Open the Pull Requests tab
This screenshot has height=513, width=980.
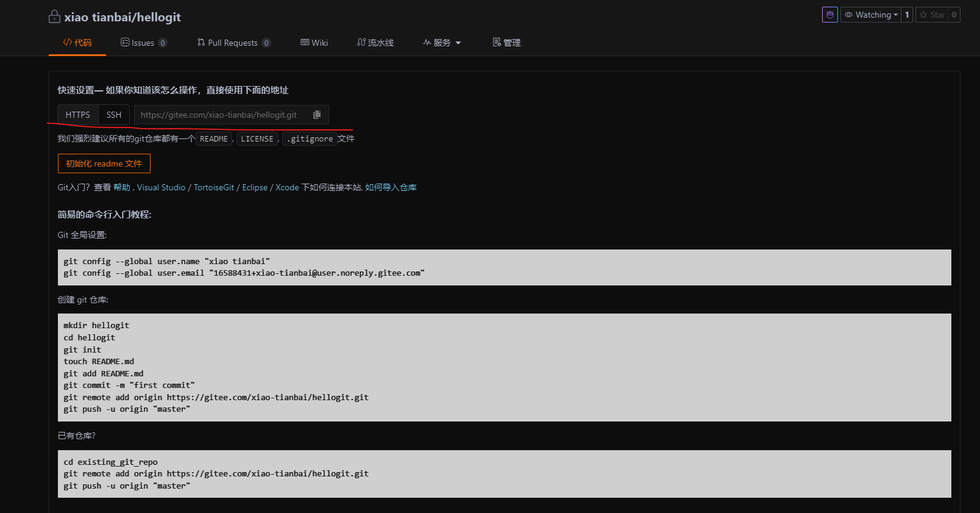(233, 43)
